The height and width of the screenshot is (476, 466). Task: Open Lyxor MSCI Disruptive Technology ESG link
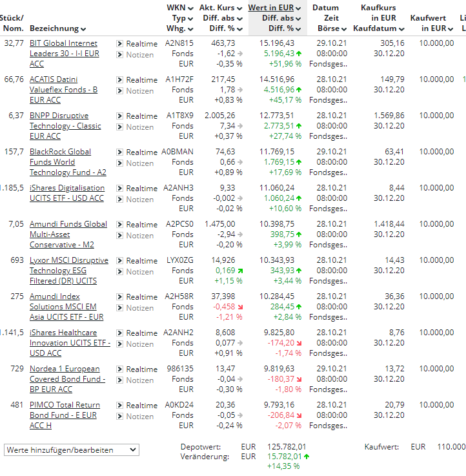(69, 270)
